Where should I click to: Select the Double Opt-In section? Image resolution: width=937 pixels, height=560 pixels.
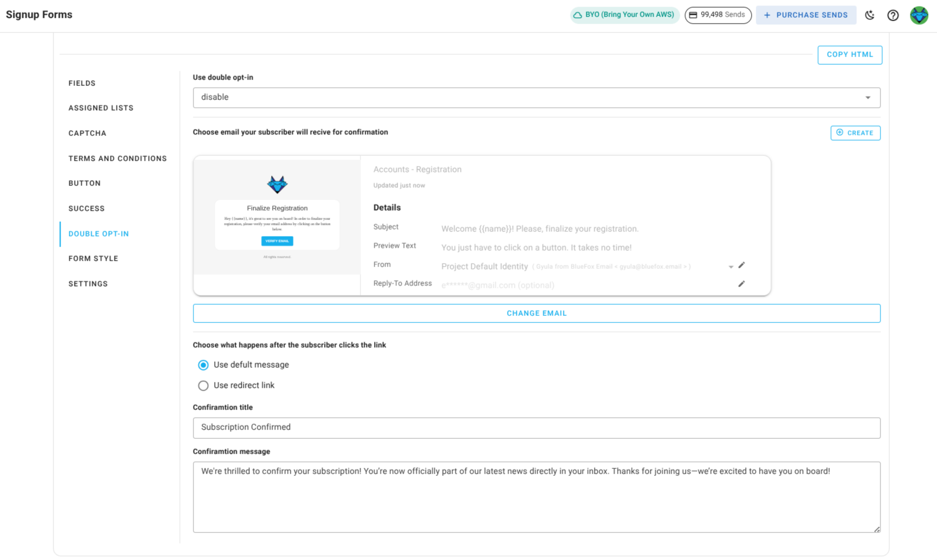click(x=98, y=234)
